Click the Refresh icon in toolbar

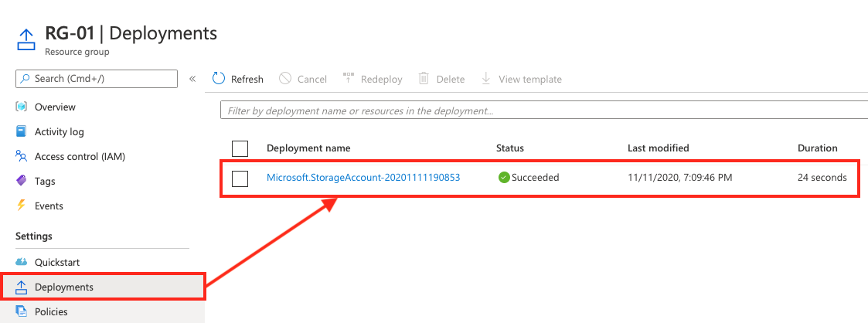219,79
